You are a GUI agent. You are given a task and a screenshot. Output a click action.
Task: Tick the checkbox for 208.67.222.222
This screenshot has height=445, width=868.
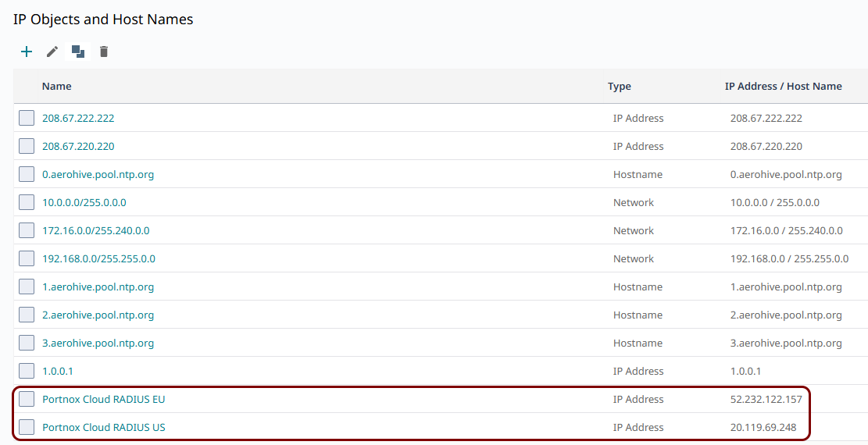pos(27,118)
